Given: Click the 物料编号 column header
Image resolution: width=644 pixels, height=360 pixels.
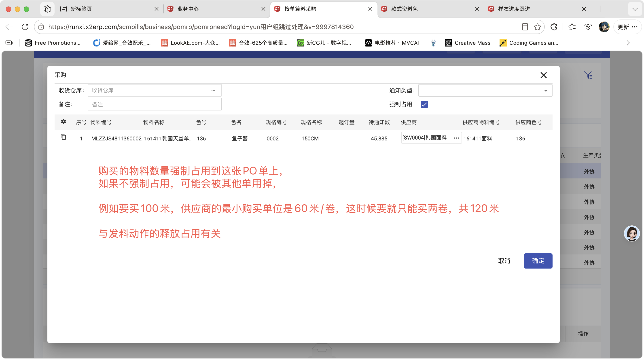Looking at the screenshot, I should [x=101, y=122].
